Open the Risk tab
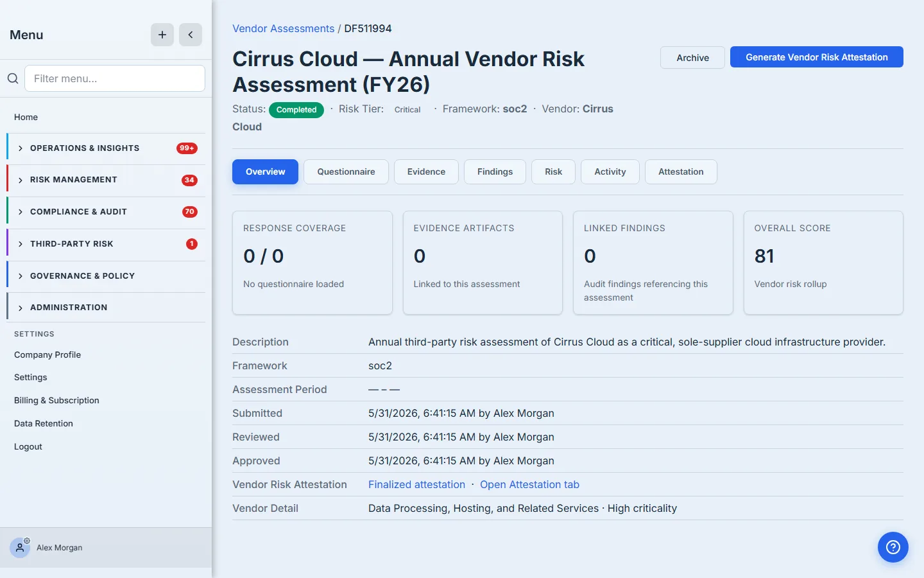This screenshot has width=924, height=578. click(x=553, y=171)
